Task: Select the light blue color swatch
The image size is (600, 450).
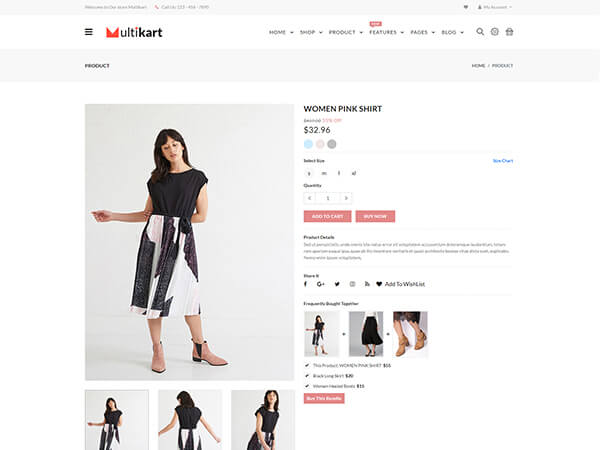Action: [x=308, y=144]
